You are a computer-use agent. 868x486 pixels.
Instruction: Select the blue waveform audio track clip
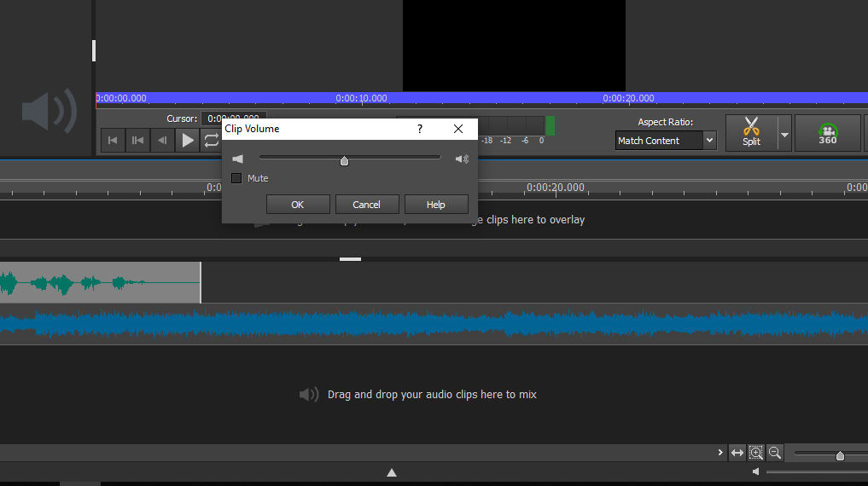(434, 324)
